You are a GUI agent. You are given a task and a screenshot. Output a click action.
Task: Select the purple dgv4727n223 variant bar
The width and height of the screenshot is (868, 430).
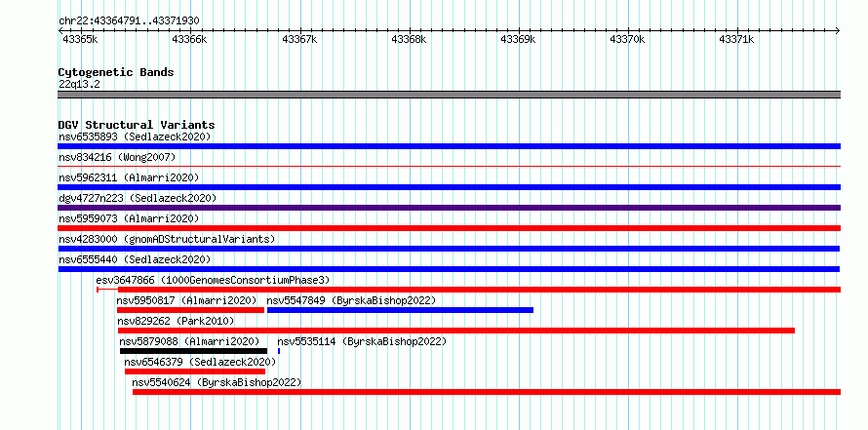[449, 208]
